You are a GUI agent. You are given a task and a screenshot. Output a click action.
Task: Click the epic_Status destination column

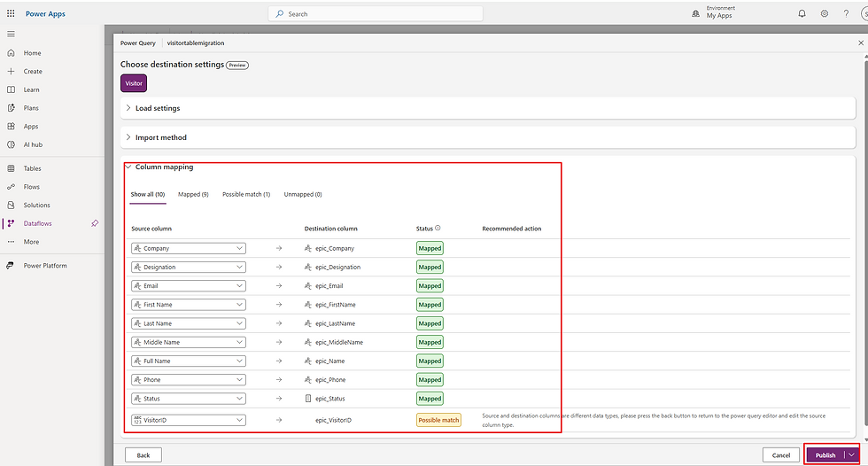[x=329, y=399]
